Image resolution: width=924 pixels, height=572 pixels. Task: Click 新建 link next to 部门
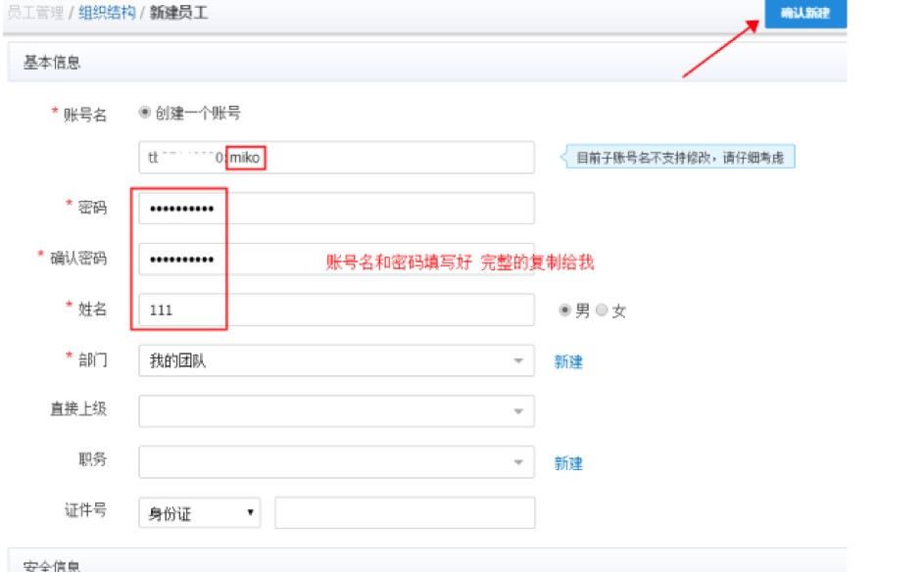(x=568, y=361)
